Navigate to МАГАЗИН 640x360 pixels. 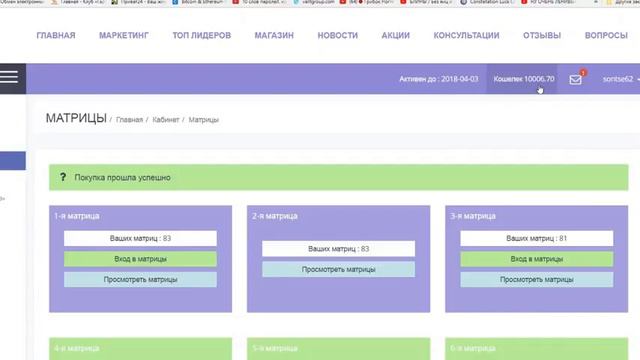coord(274,36)
